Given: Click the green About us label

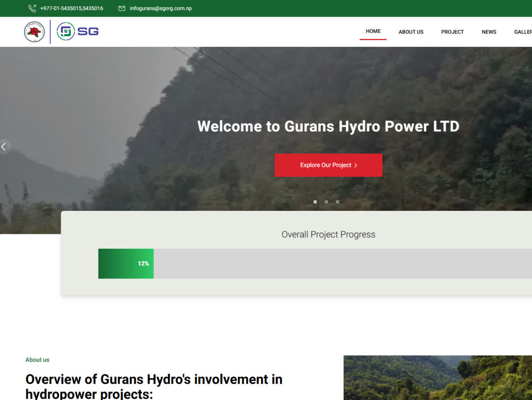Looking at the screenshot, I should pos(37,360).
